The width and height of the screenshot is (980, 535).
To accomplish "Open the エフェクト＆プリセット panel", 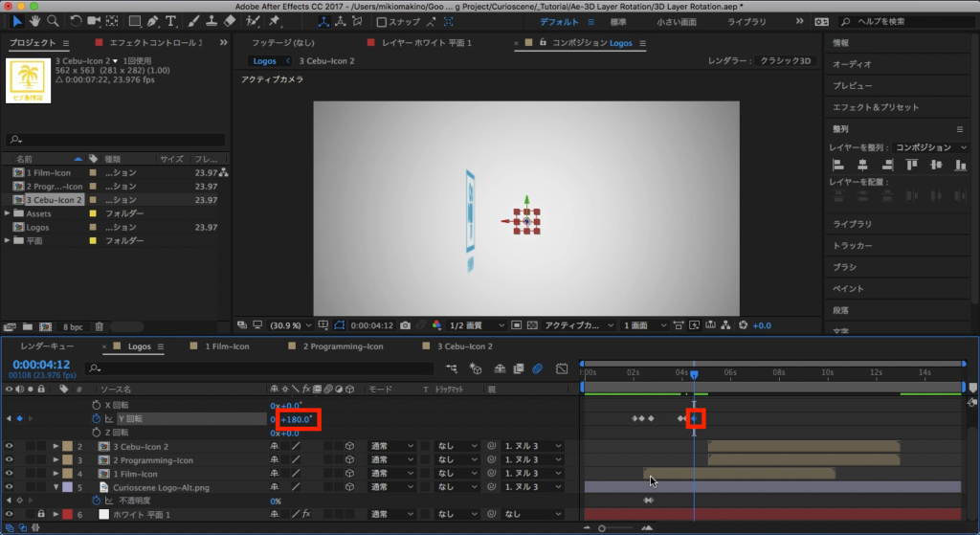I will (875, 107).
